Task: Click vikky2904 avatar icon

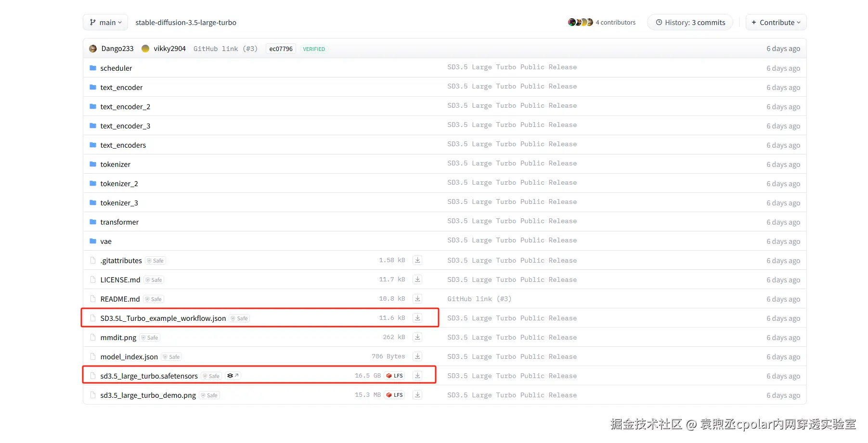Action: (145, 49)
